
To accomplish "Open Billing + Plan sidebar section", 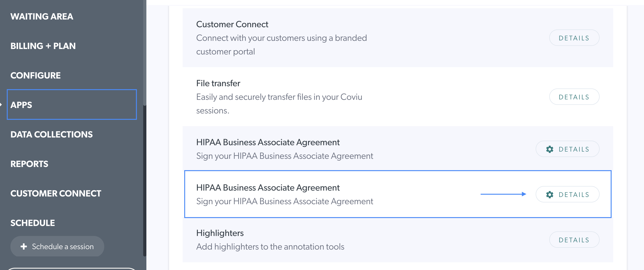I will pos(43,46).
